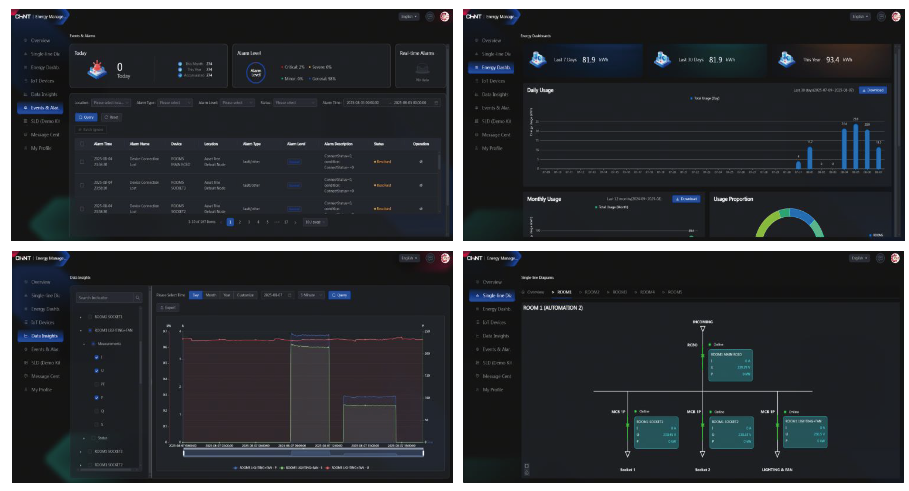Open the user avatar on Single-line Diagram screen
The width and height of the screenshot is (909, 491).
[896, 258]
